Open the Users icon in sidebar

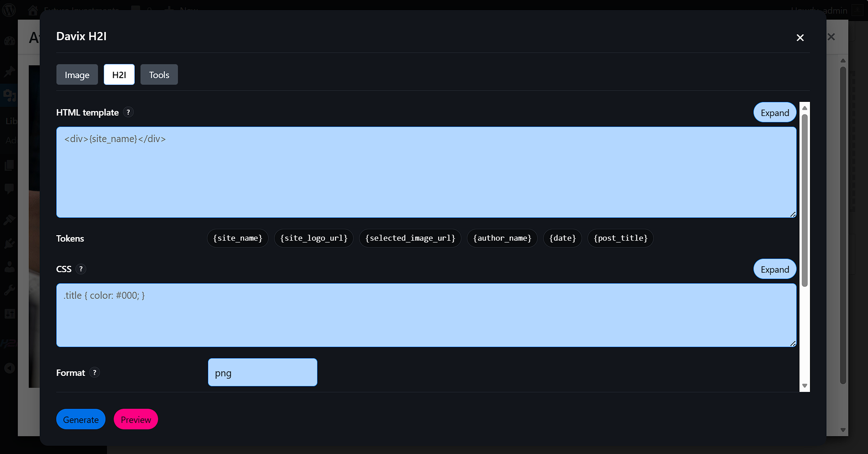click(9, 267)
